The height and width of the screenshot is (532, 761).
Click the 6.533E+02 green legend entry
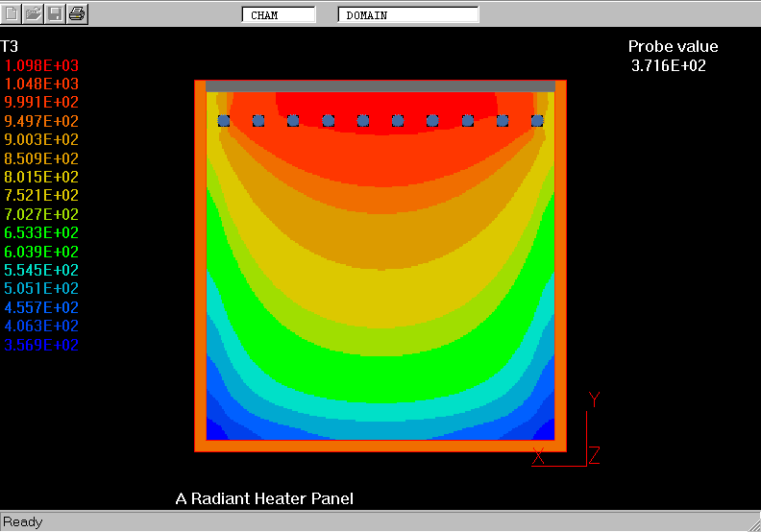point(42,232)
